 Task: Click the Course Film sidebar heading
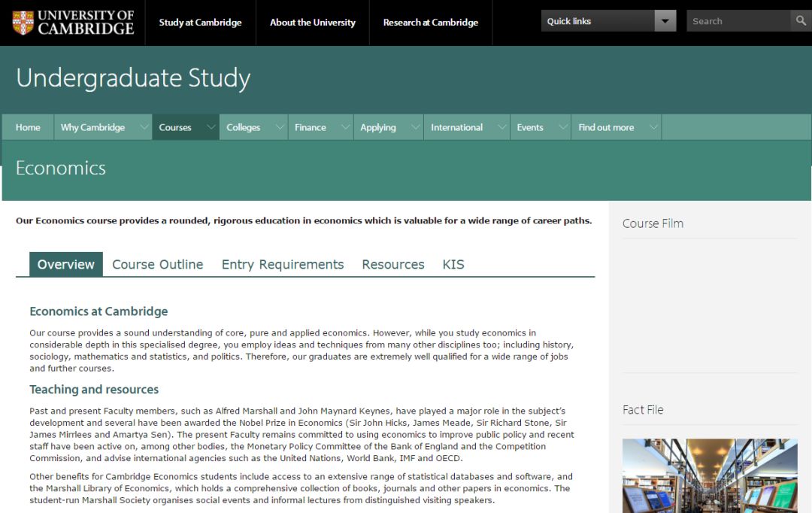(653, 223)
